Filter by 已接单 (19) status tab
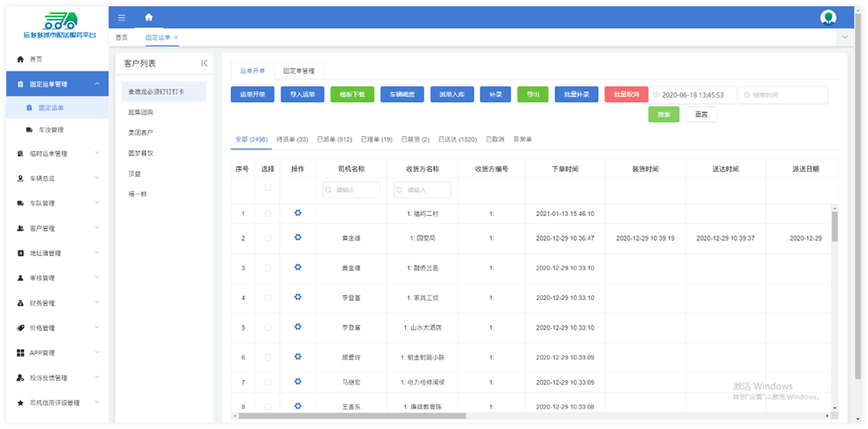868x429 pixels. point(376,140)
